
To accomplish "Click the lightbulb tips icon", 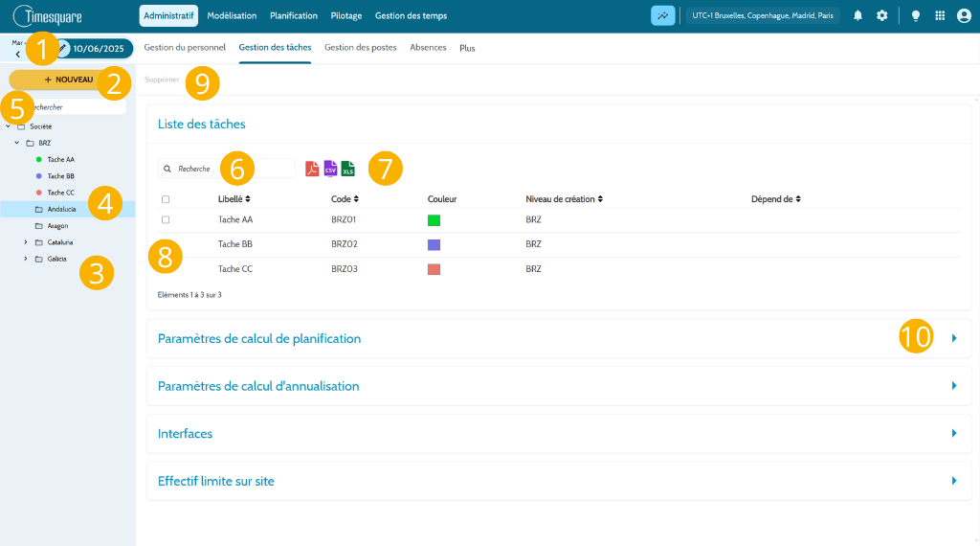I will [x=916, y=15].
